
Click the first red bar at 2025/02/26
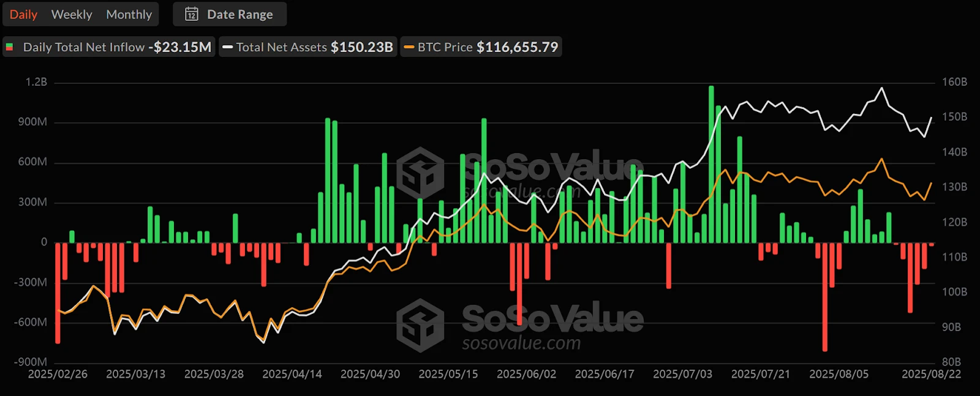(58, 293)
